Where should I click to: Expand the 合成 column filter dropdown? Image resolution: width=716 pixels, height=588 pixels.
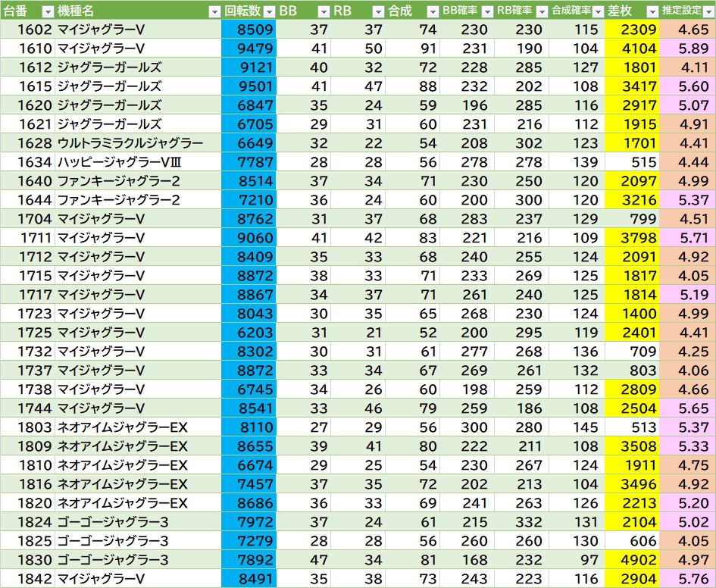pos(432,11)
